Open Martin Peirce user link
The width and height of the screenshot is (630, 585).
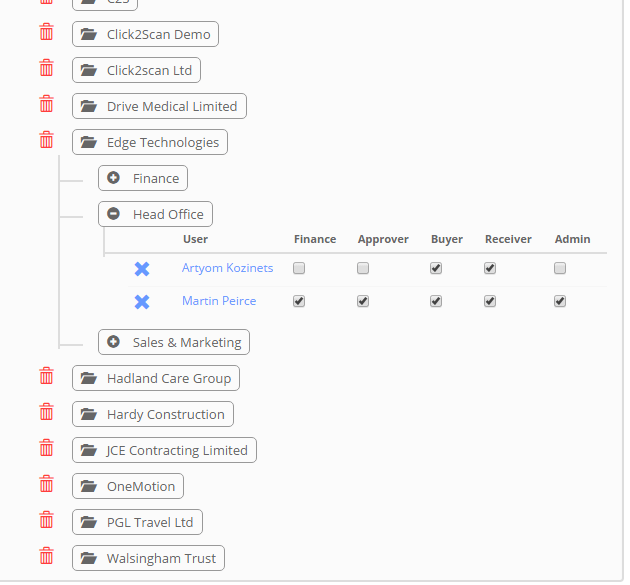point(219,301)
